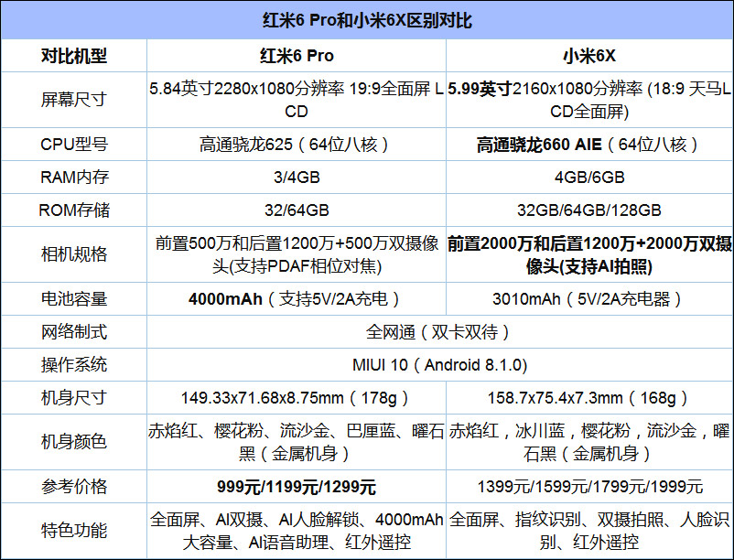Click the 158.7x75.4x7.3mm dimension cell
The width and height of the screenshot is (734, 560).
coord(589,398)
